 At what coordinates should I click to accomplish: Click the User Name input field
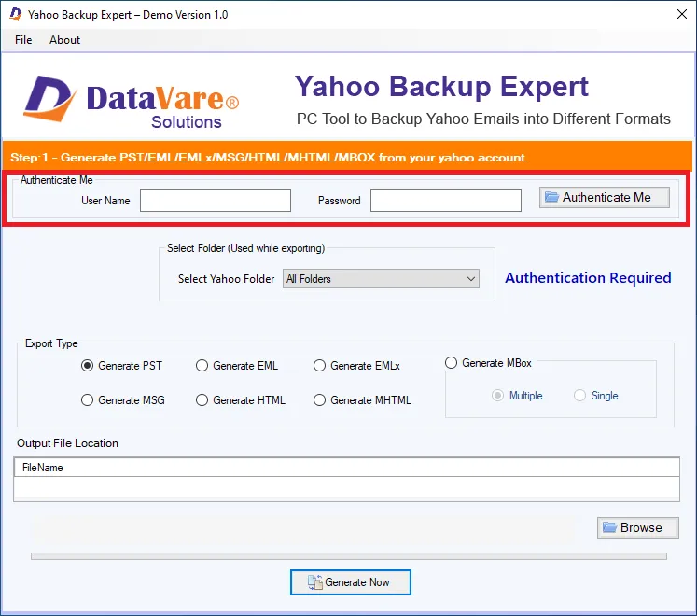[x=216, y=201]
